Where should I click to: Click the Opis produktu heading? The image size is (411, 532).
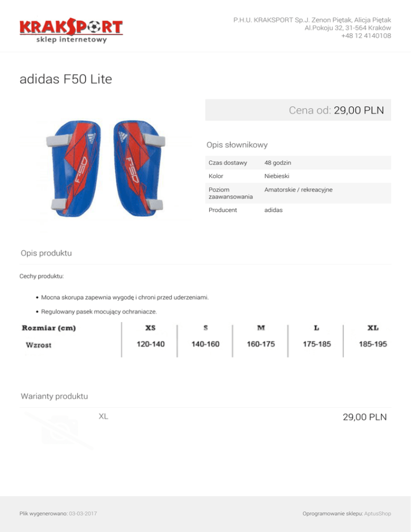[46, 253]
